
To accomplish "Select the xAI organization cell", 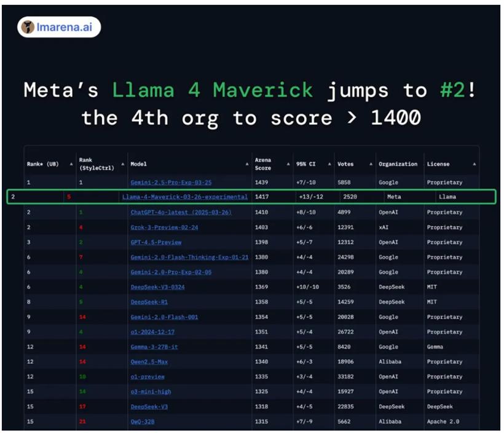I will point(384,228).
